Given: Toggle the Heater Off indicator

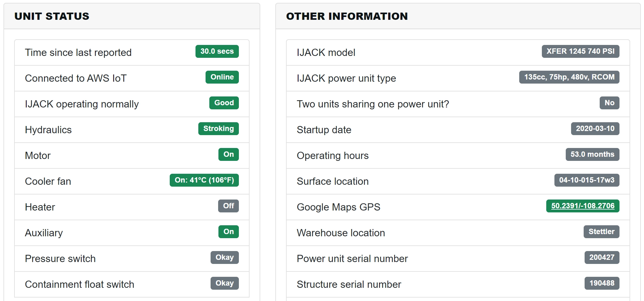Looking at the screenshot, I should pos(228,206).
